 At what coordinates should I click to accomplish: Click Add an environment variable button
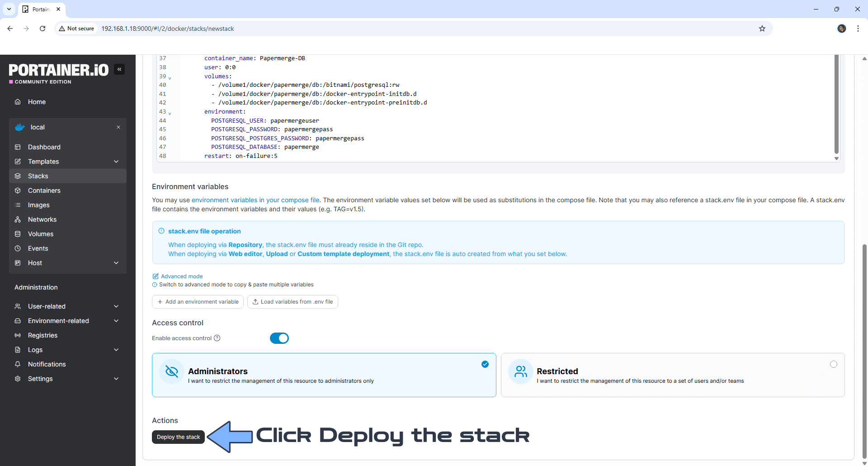[x=198, y=302]
